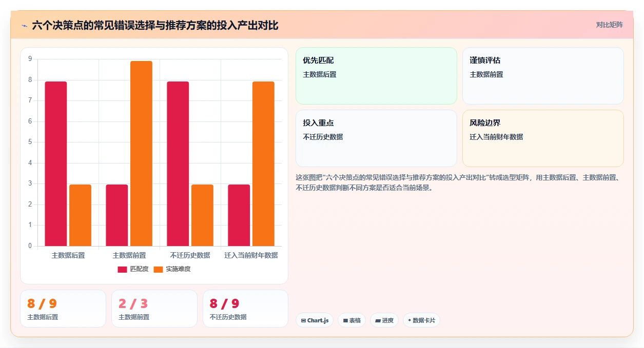Click the 2 / 3 value above 主数据前置
Viewport: 644px width, 348px height.
pos(133,303)
